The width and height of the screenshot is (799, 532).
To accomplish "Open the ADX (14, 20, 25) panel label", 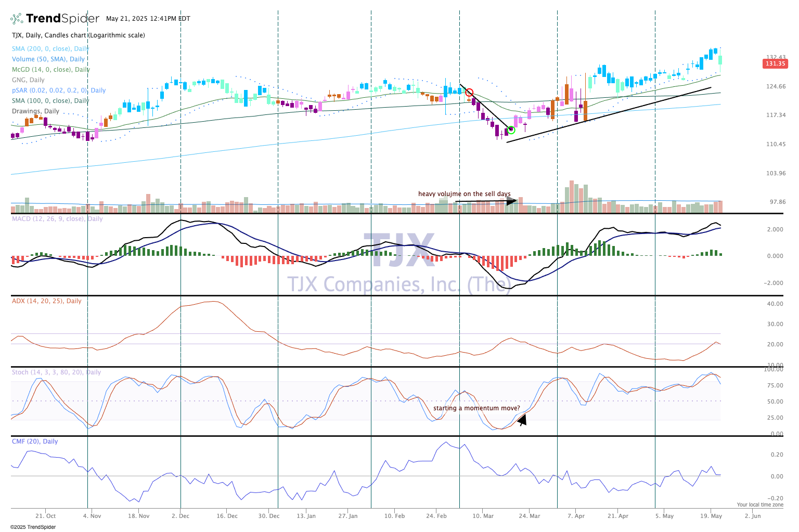I will pos(46,301).
